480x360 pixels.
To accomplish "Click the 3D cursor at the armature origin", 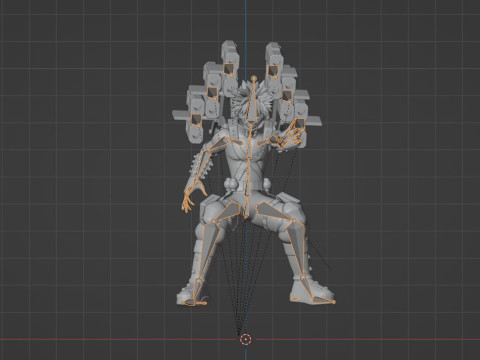I will pos(246,340).
